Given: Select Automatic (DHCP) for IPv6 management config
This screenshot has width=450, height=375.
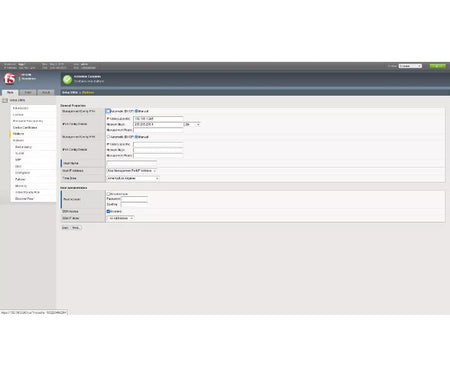Looking at the screenshot, I should tap(108, 137).
